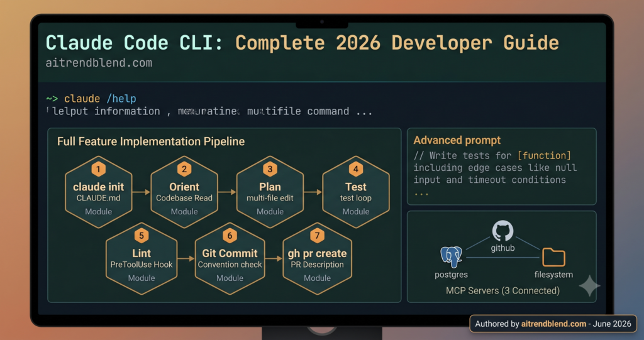Click 'Complete 2026 Developer Guide' title text
The width and height of the screenshot is (644, 340).
[x=397, y=43]
